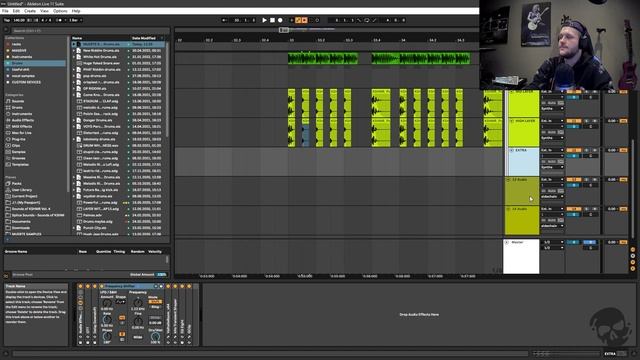Click the Groove Pool Global Amount value
The image size is (640, 360).
click(x=162, y=275)
